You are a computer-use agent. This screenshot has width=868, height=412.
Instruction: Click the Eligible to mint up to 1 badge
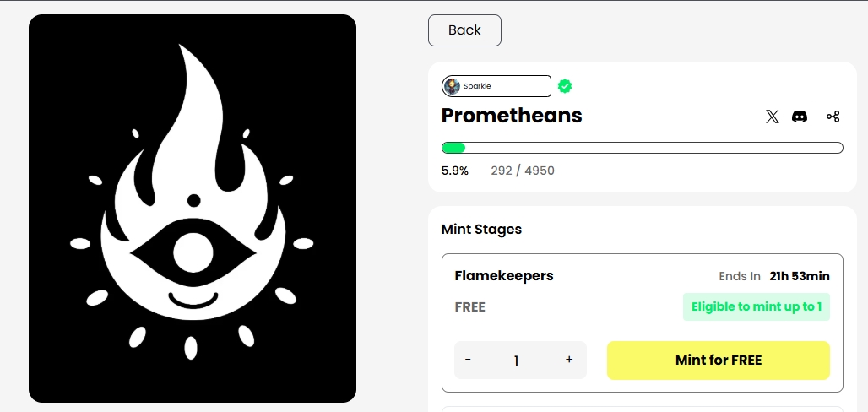click(x=757, y=306)
